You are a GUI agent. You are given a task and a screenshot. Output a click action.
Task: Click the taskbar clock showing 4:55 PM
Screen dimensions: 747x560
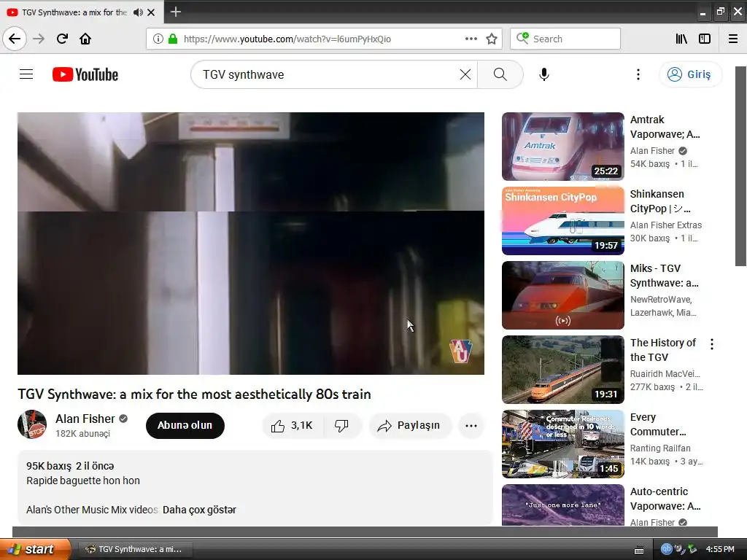coord(720,549)
